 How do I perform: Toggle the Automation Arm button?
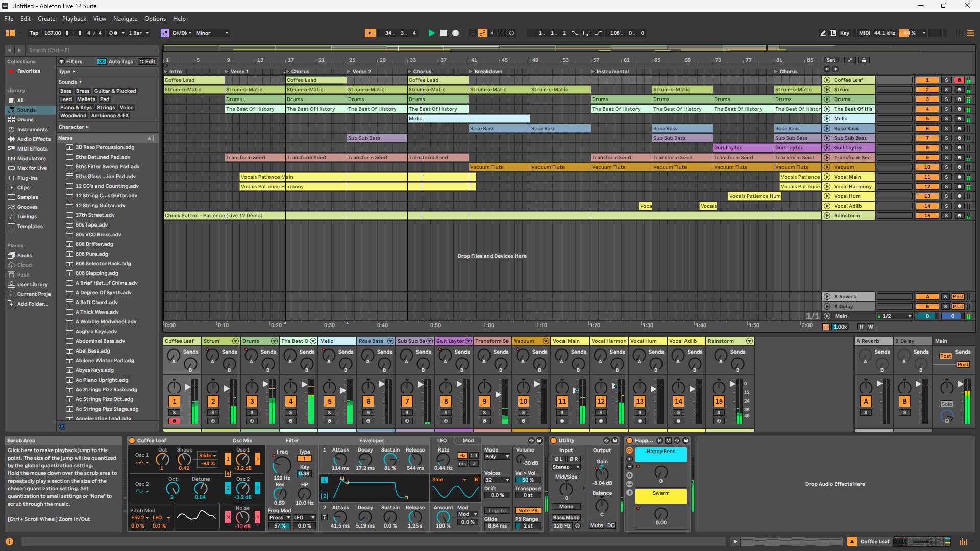point(482,33)
